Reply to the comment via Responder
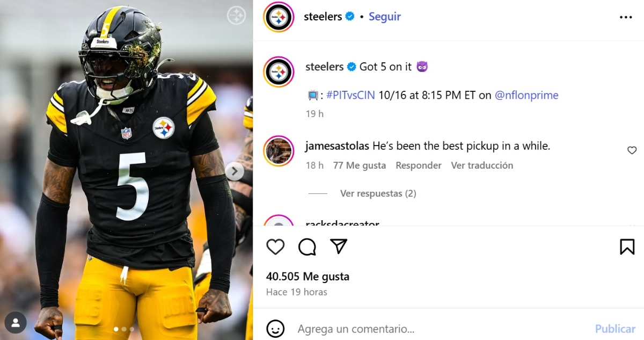This screenshot has height=340, width=644. pyautogui.click(x=419, y=165)
